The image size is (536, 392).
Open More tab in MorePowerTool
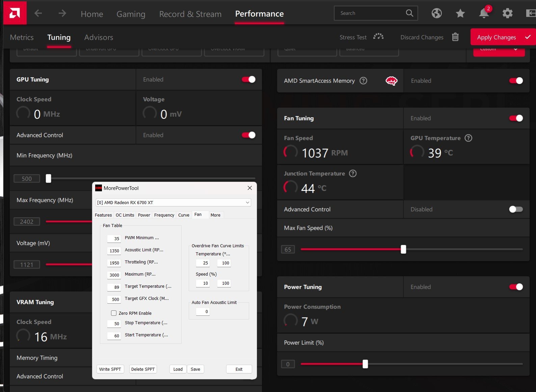tap(215, 215)
